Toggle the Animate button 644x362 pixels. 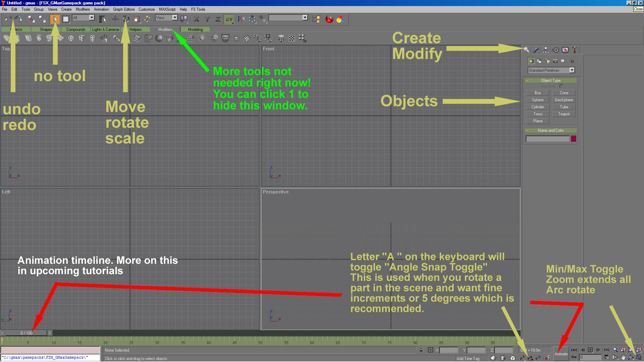(561, 354)
